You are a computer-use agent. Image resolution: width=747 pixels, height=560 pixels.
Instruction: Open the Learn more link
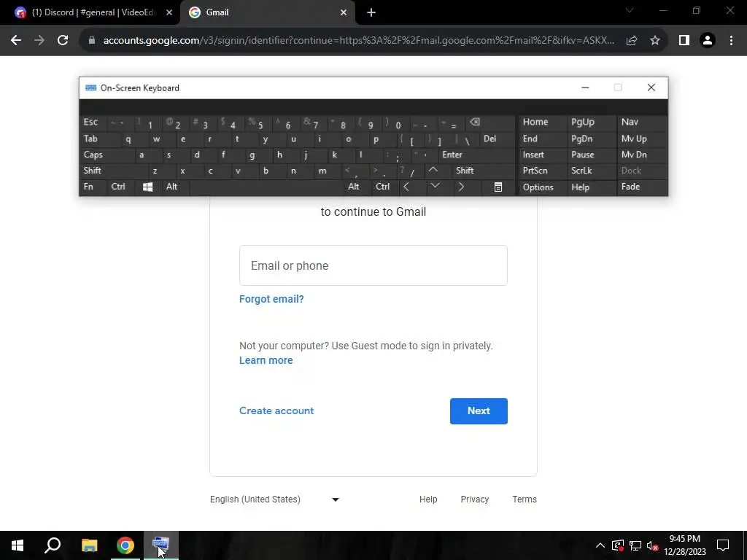coord(266,360)
